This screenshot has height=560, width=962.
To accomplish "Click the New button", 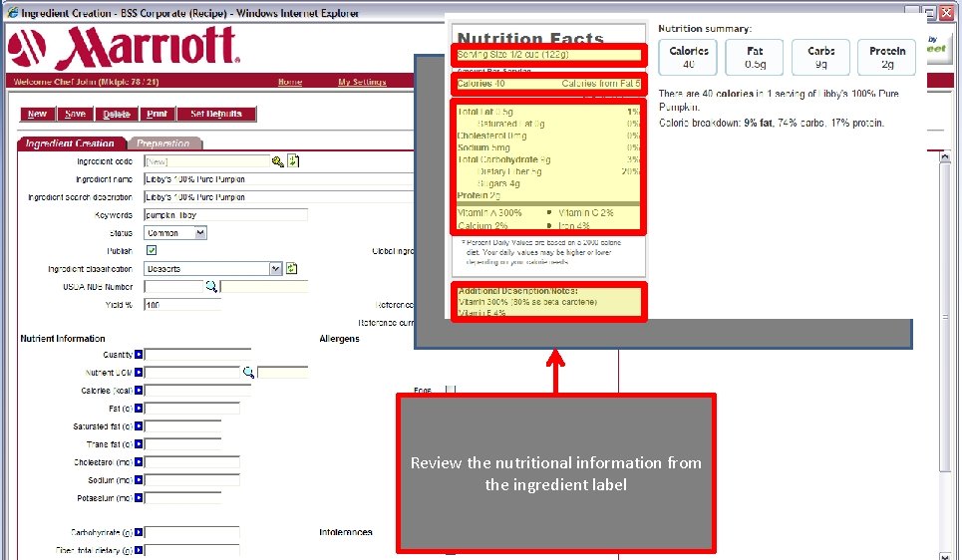I will coord(38,114).
